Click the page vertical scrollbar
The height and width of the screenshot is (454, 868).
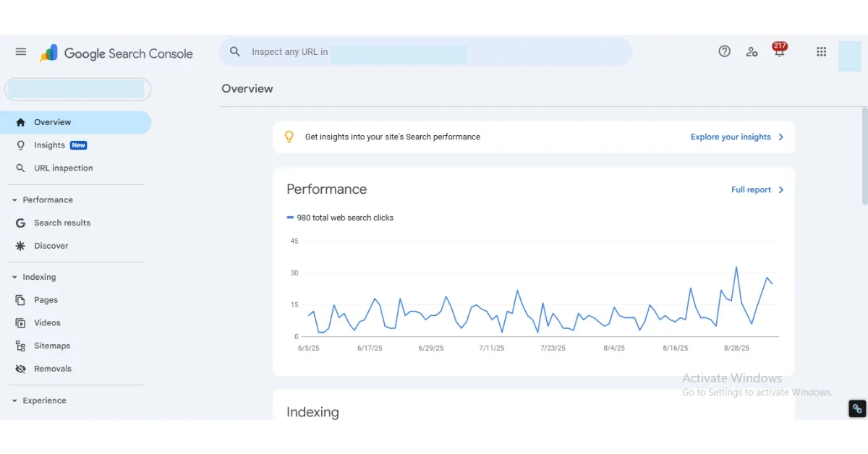(x=864, y=155)
